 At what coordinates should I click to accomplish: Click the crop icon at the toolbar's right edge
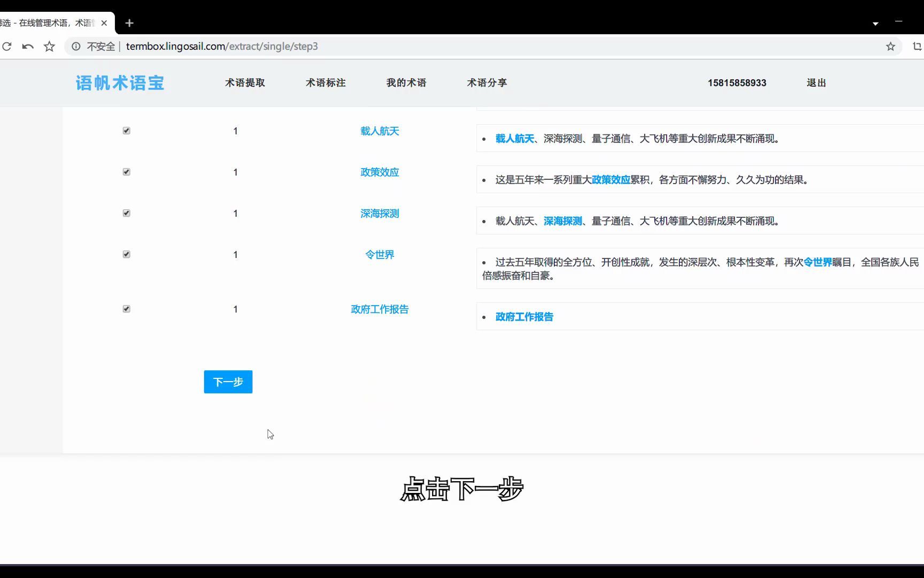[x=917, y=47]
